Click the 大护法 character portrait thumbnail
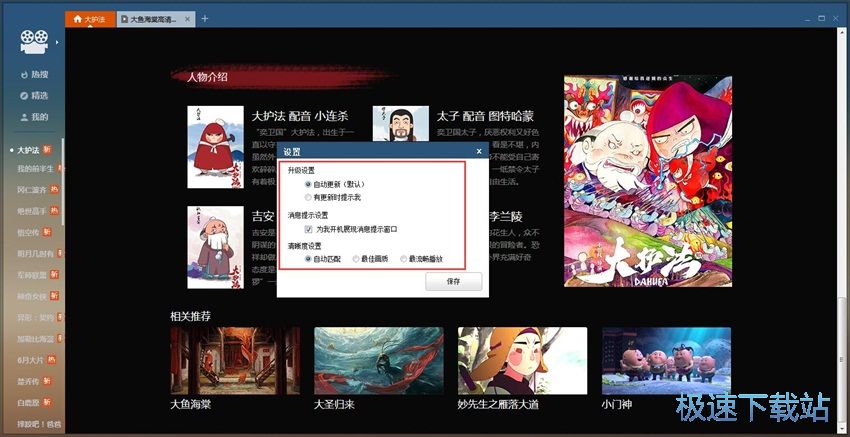 tap(215, 147)
